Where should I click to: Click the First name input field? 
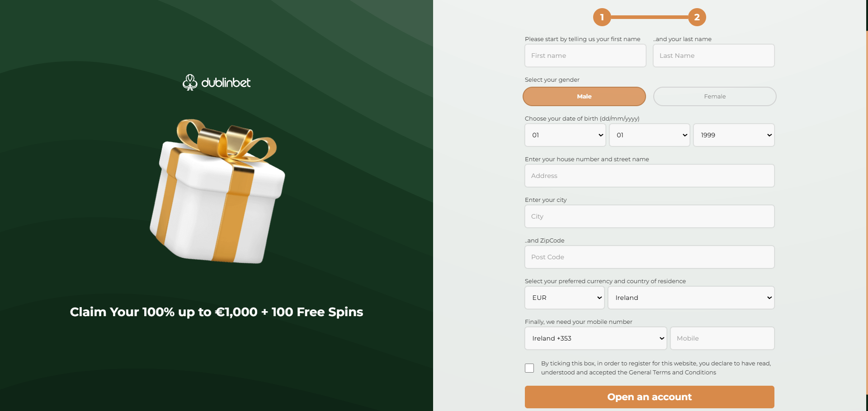(x=585, y=56)
